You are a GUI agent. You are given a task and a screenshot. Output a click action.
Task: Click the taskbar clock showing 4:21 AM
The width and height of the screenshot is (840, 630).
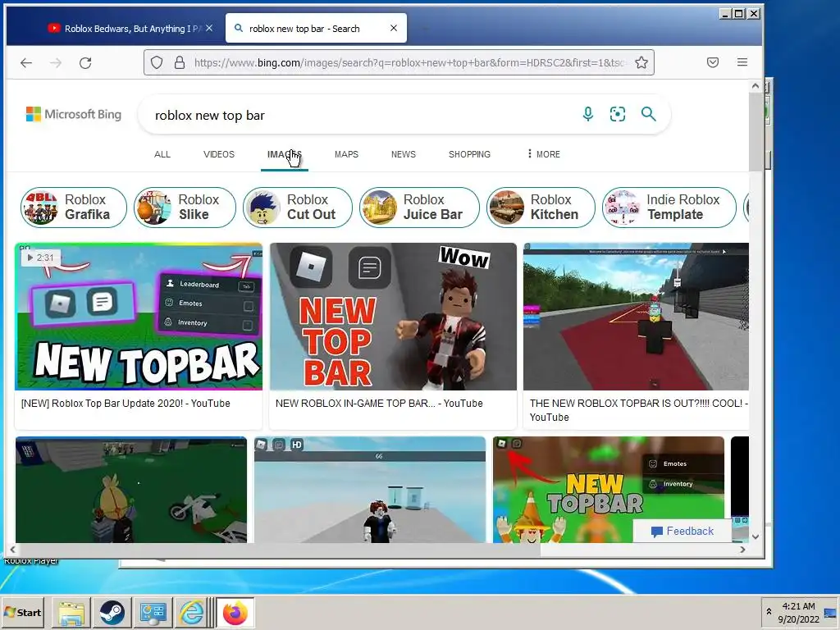(x=798, y=612)
